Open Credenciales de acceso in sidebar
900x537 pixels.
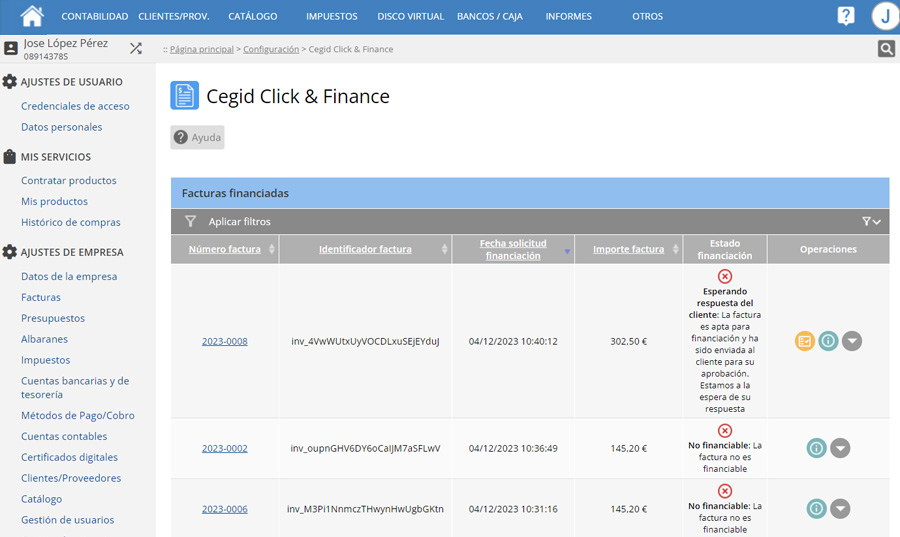pyautogui.click(x=75, y=106)
